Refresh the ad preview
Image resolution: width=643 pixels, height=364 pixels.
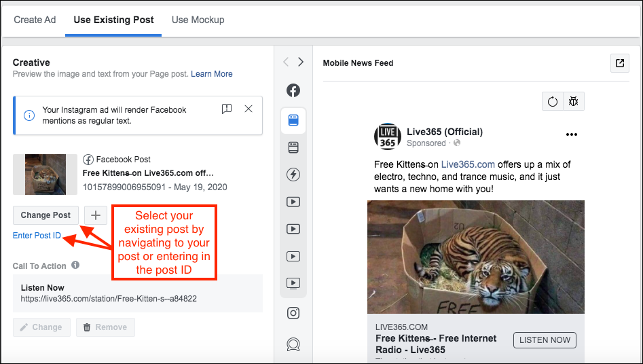point(553,101)
